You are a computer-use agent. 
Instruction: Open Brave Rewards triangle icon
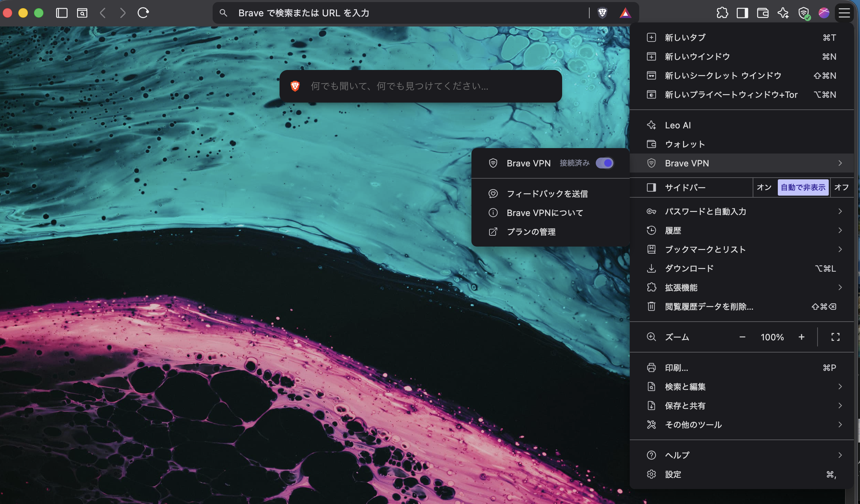(x=625, y=13)
